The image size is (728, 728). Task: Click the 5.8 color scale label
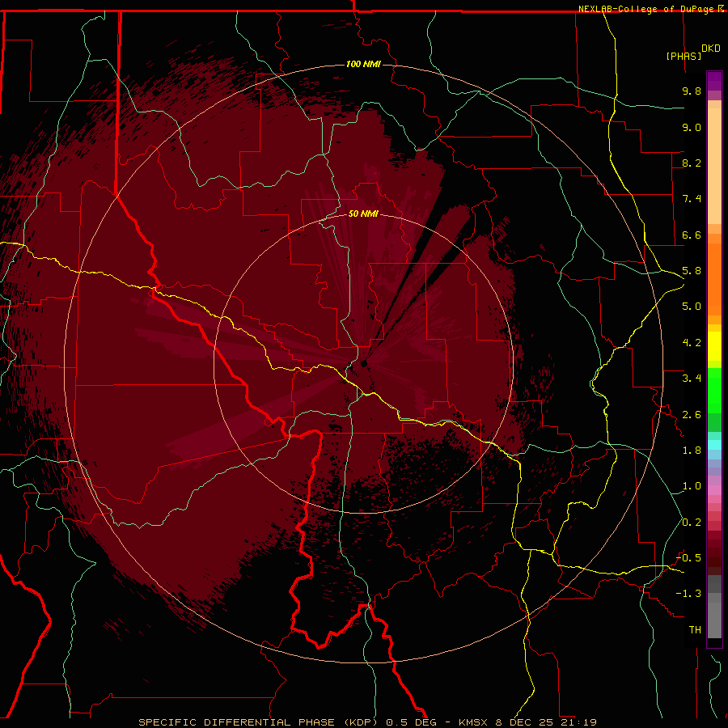(x=692, y=271)
